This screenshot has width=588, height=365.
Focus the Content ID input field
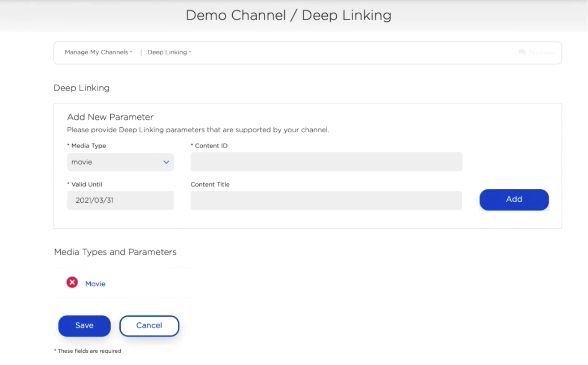[x=326, y=162]
